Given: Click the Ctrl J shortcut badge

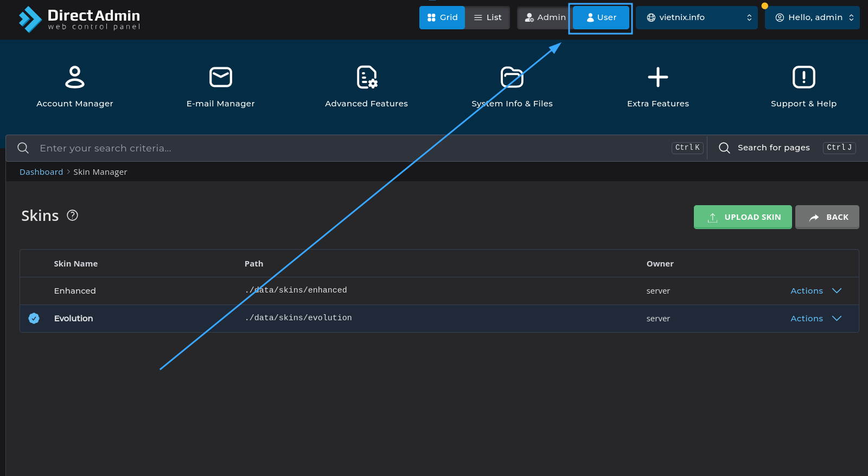Looking at the screenshot, I should (x=839, y=148).
